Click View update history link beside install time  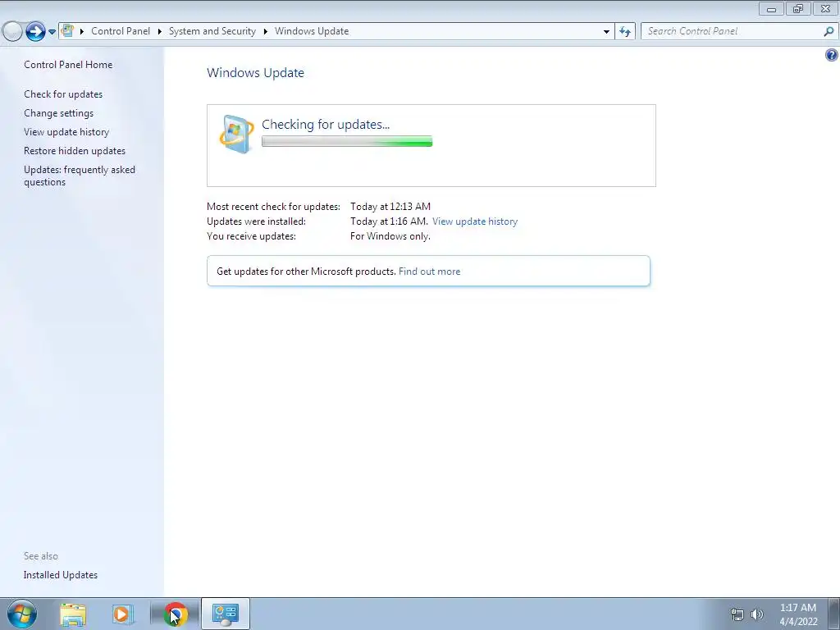475,221
